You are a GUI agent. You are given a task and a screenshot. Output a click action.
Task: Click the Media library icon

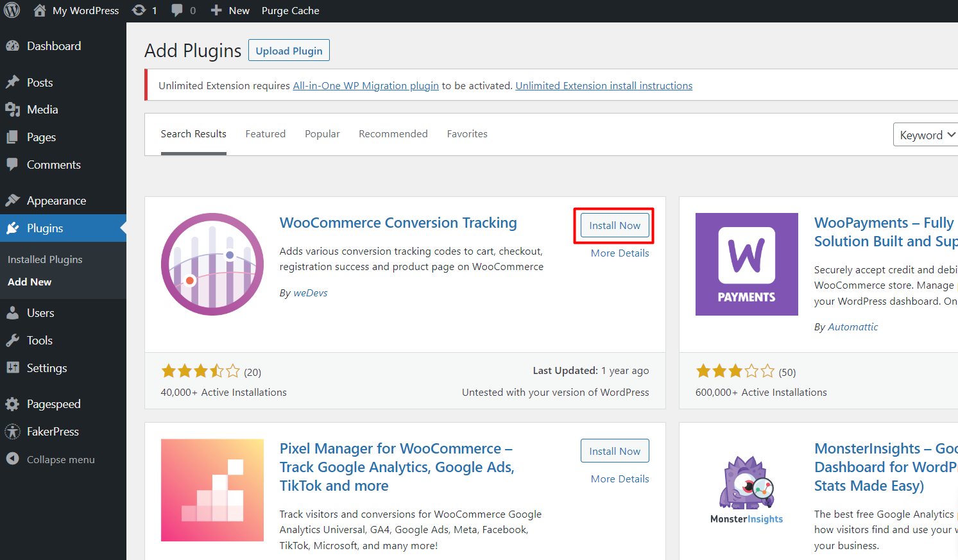[12, 110]
